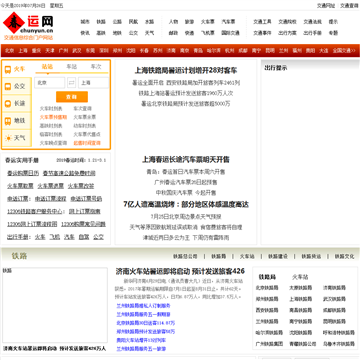Open the 民航 category in header nav
360x360 pixels.
[x=133, y=22]
